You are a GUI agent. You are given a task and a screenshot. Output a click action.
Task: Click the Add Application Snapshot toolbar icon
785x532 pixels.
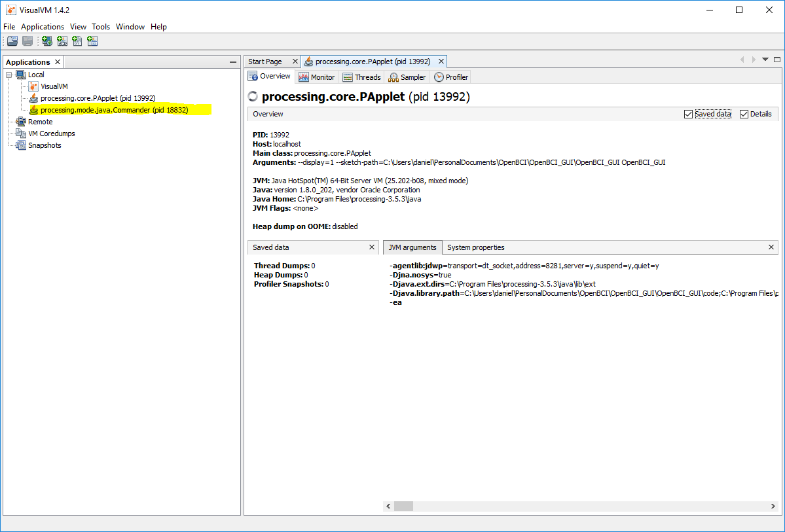[92, 41]
